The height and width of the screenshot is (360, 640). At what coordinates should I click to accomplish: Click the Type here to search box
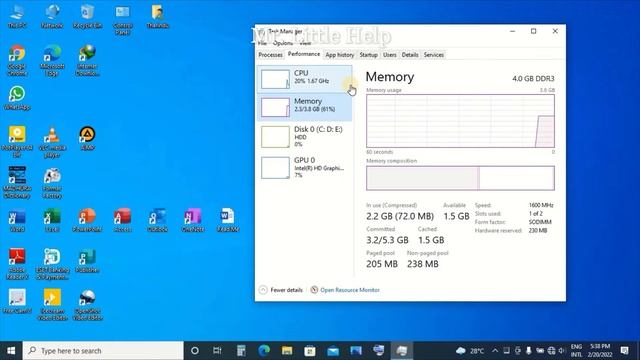pos(103,351)
